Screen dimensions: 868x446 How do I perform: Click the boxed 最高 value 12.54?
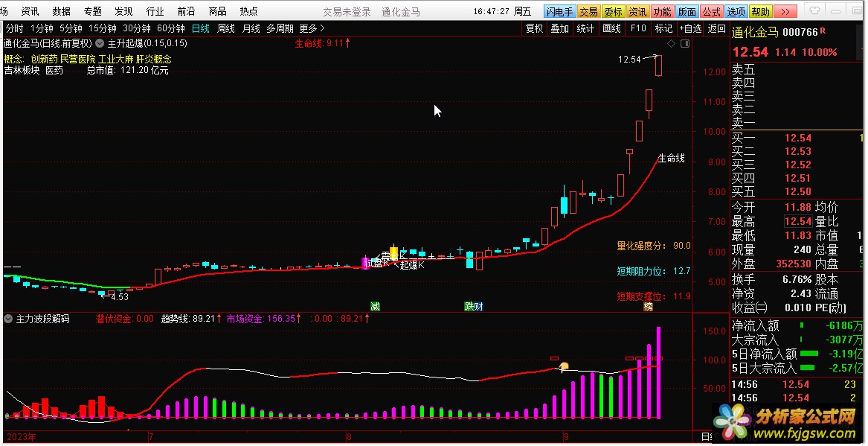(797, 221)
